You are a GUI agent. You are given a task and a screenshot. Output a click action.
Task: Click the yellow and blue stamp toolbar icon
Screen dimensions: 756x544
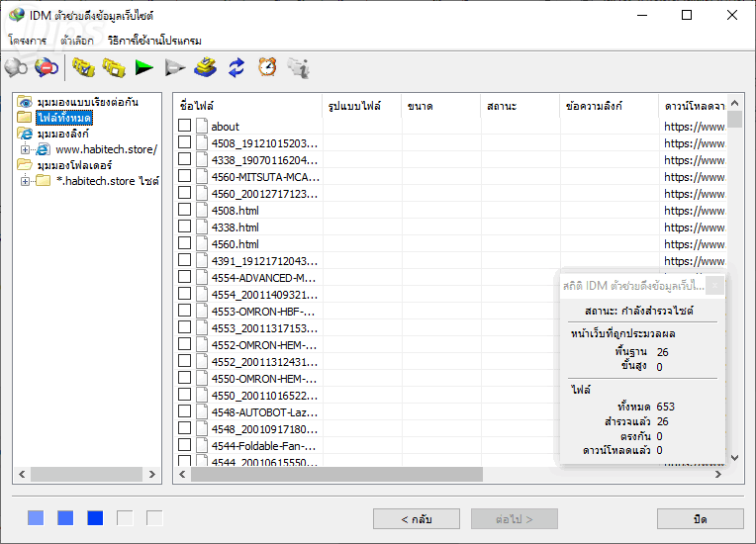pyautogui.click(x=205, y=67)
